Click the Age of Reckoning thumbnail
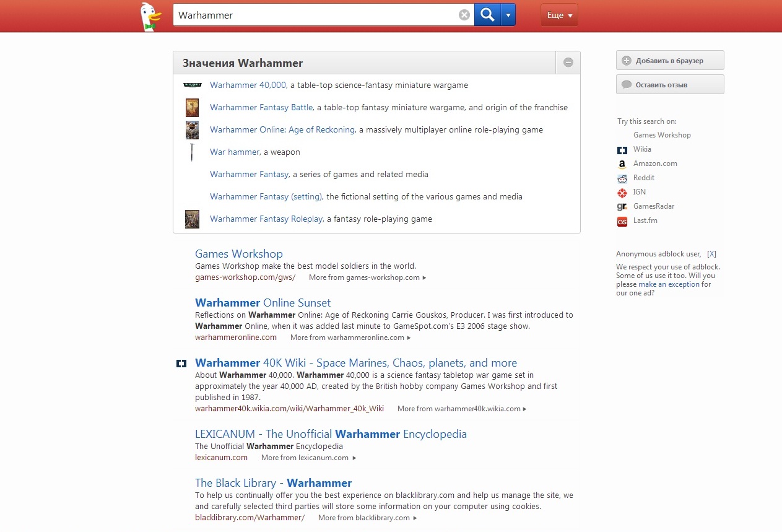The image size is (782, 532). (x=193, y=130)
